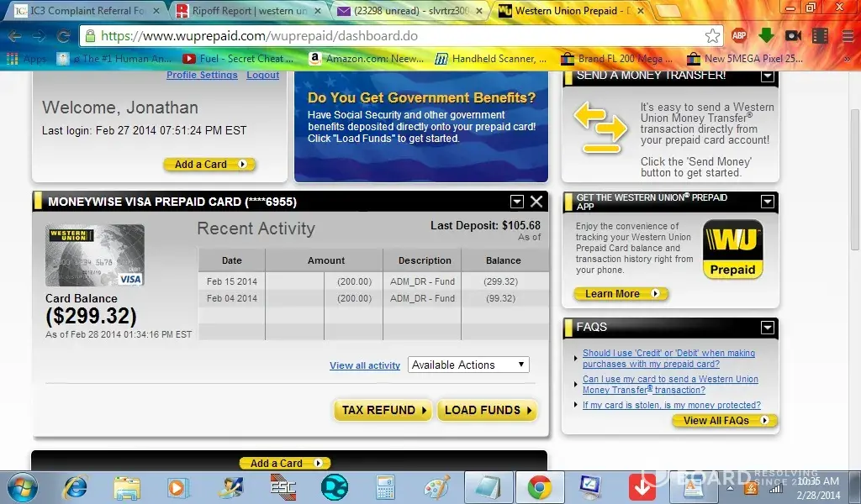Screen dimensions: 861x504
Task: Click Learn More for the prepaid app
Action: (x=621, y=294)
